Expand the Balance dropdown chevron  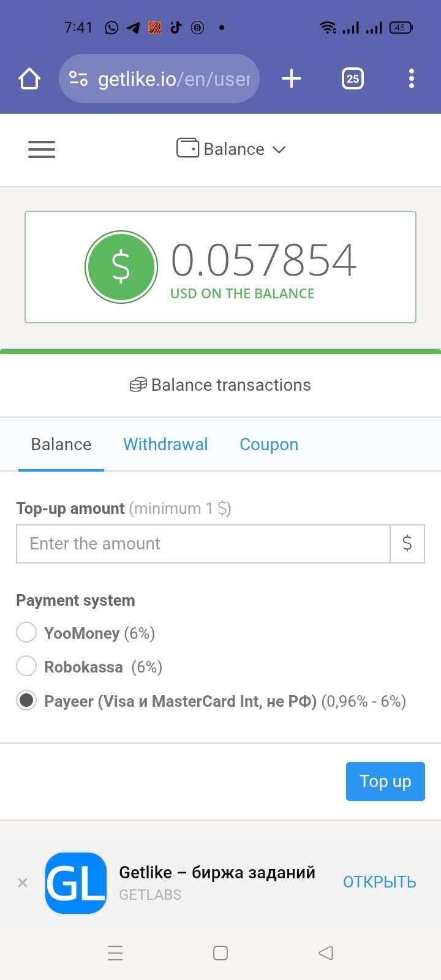click(279, 149)
